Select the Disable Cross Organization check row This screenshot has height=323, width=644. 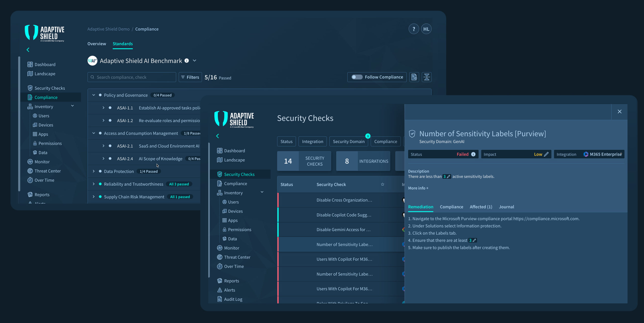click(x=341, y=200)
